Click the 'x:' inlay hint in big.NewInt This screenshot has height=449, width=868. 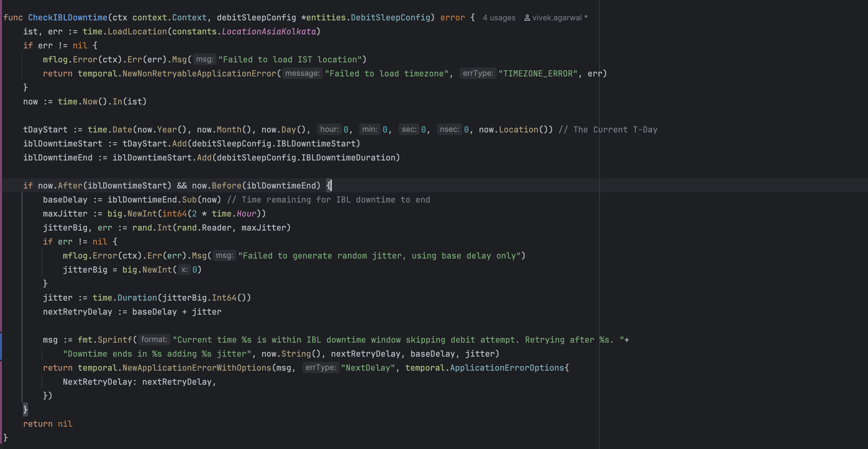click(184, 270)
